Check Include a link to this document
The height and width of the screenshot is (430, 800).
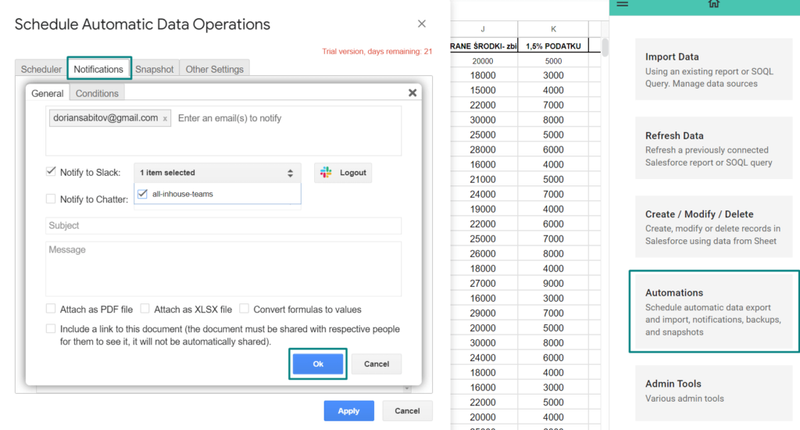[51, 328]
